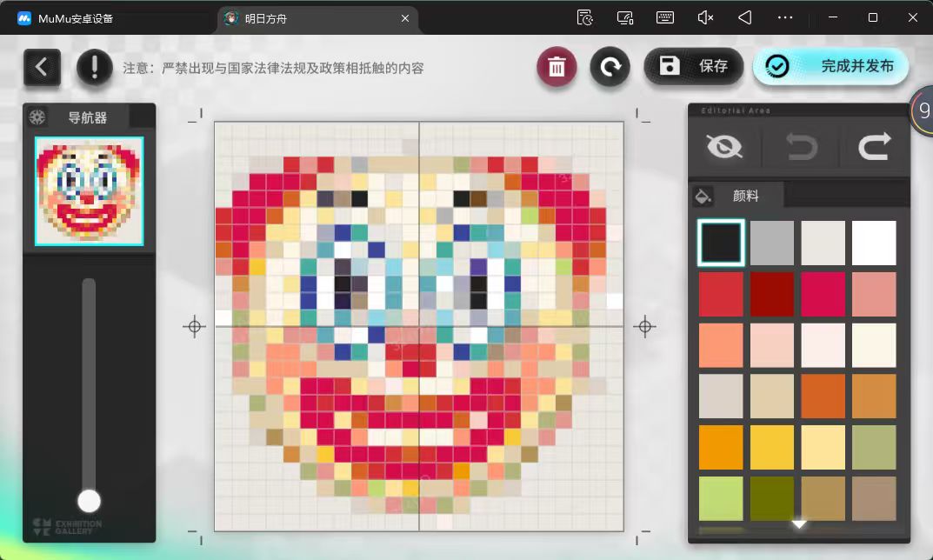The width and height of the screenshot is (933, 560).
Task: Choose the light beige gray swatch
Action: click(x=721, y=397)
